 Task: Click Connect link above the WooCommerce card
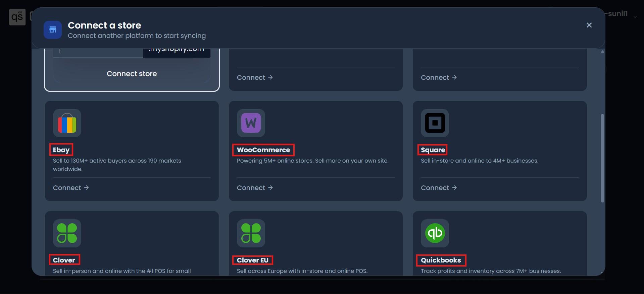click(255, 77)
